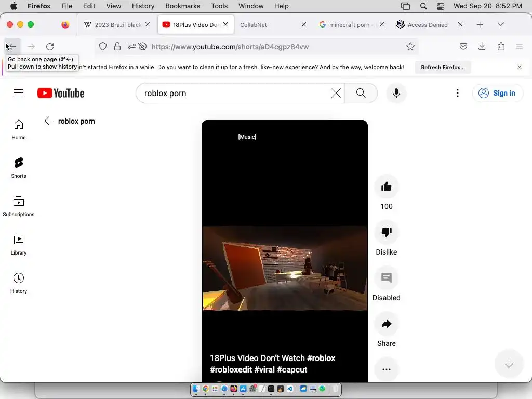Open Spotlight search in menu bar

coord(423,6)
